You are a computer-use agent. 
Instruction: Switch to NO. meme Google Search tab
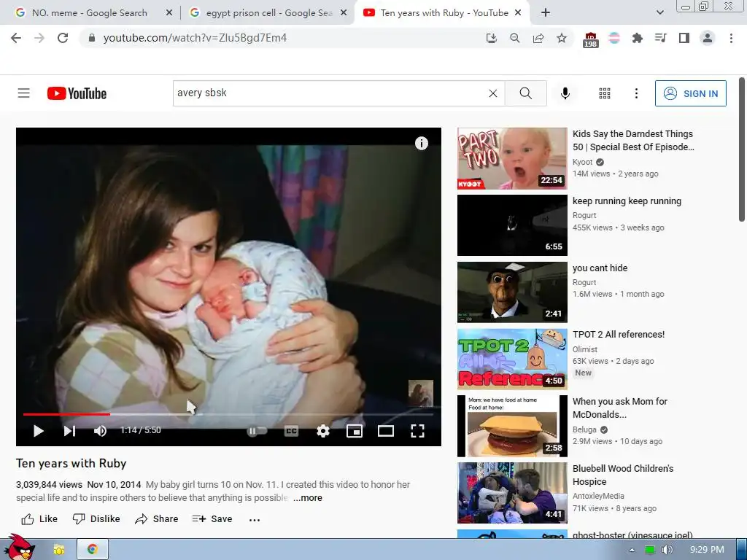click(x=88, y=13)
